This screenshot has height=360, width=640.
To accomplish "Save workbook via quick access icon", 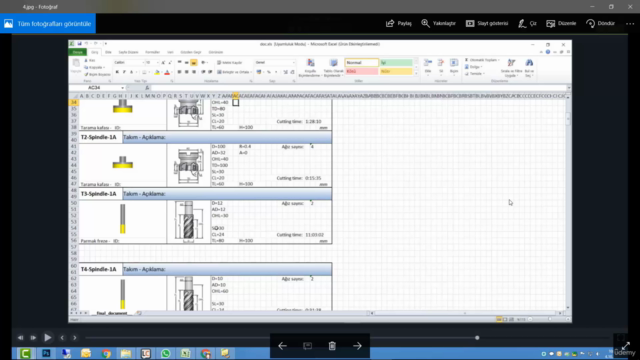I will pyautogui.click(x=80, y=44).
